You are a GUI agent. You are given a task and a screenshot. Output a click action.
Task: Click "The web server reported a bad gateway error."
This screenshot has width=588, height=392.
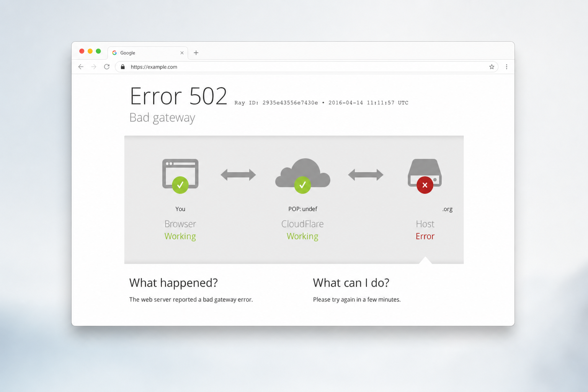(x=191, y=299)
